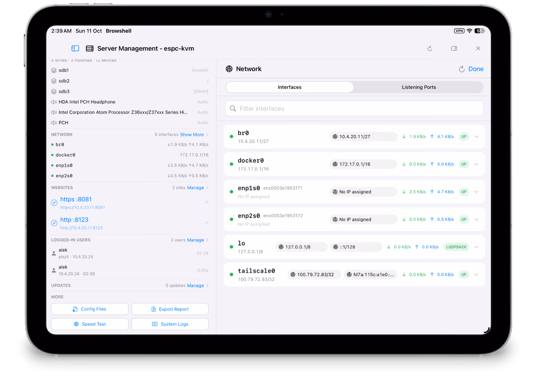Open external link arrow for http :8123

207,223
